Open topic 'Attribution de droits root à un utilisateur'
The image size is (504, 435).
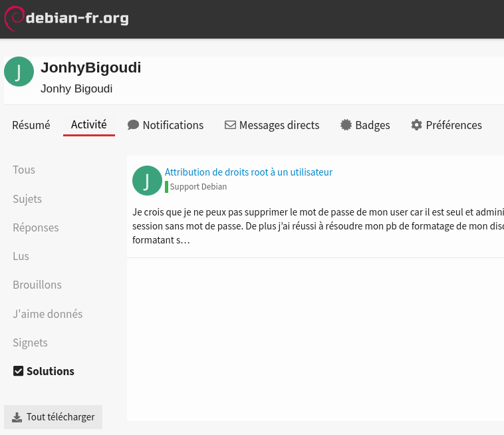click(x=249, y=172)
